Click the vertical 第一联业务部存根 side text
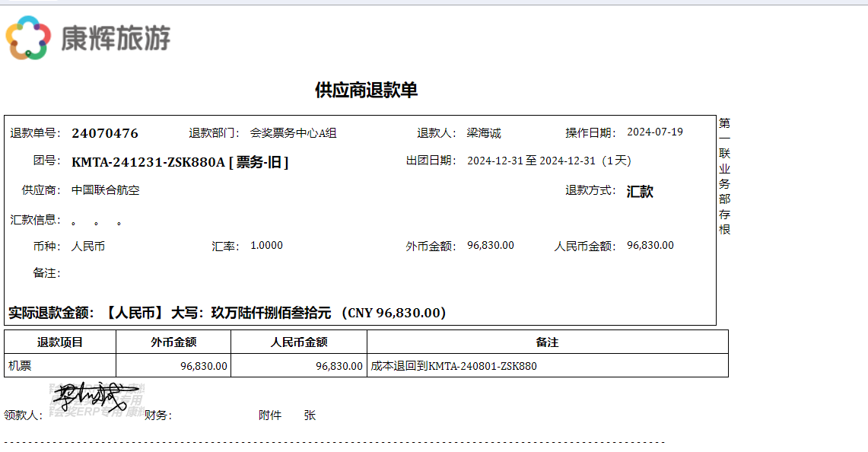The width and height of the screenshot is (868, 452). click(724, 176)
